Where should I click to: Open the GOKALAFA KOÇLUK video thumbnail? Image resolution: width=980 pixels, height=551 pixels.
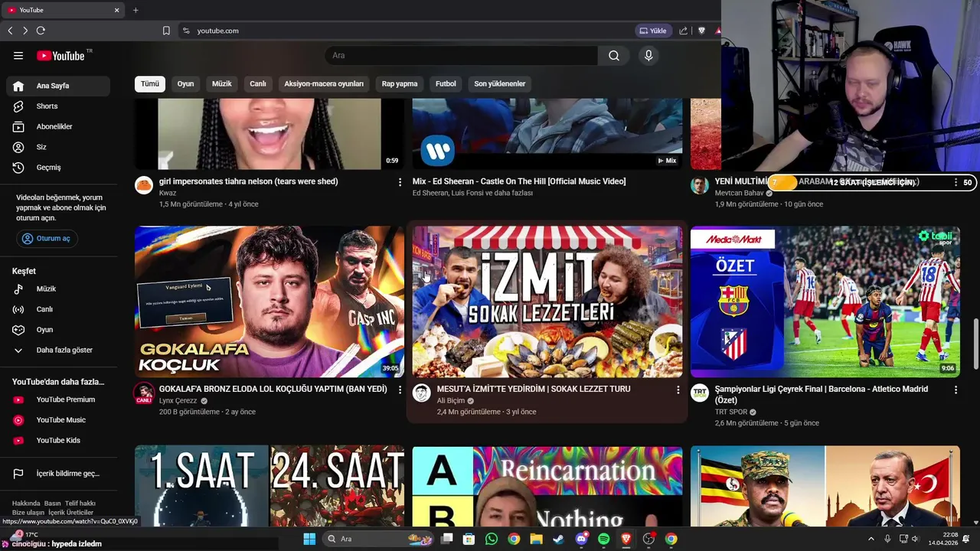269,302
